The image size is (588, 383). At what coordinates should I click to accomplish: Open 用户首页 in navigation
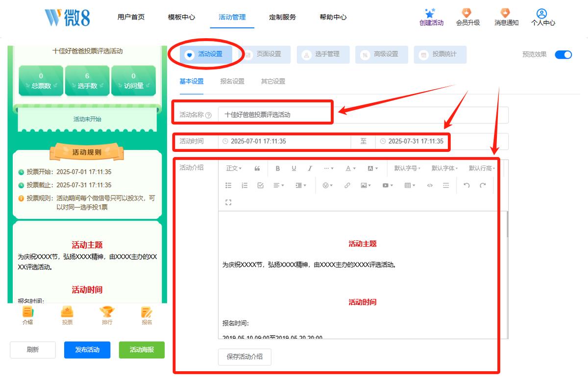click(131, 17)
